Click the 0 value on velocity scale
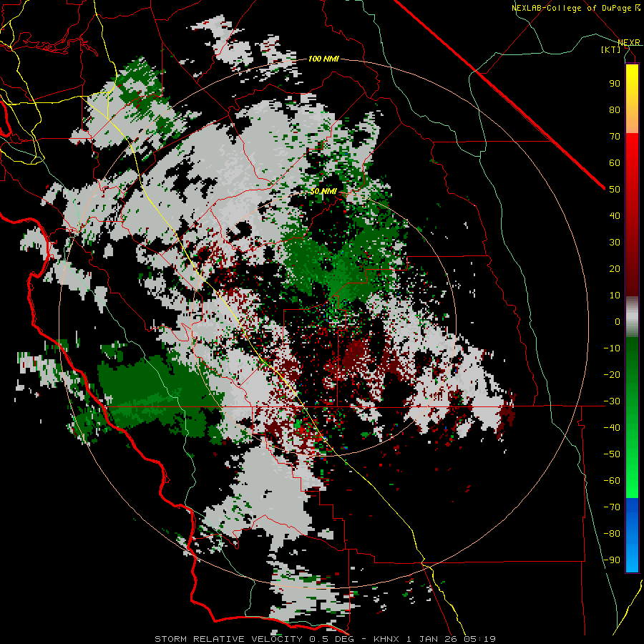The height and width of the screenshot is (644, 644). pyautogui.click(x=618, y=321)
